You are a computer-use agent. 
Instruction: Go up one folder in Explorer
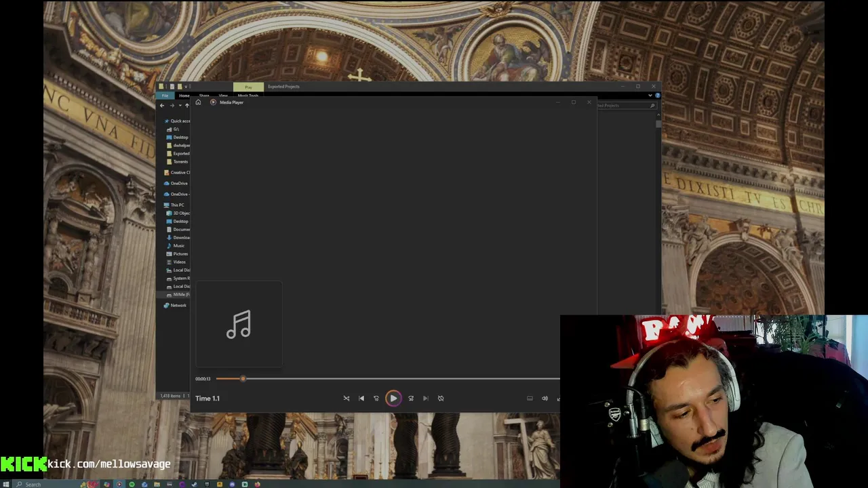click(187, 105)
